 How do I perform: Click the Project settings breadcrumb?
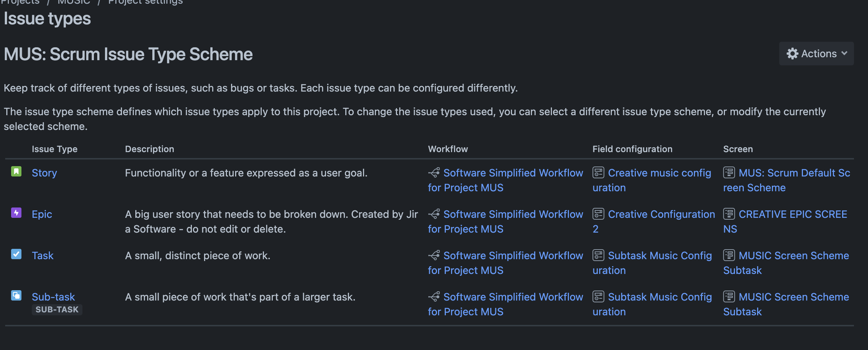(145, 2)
